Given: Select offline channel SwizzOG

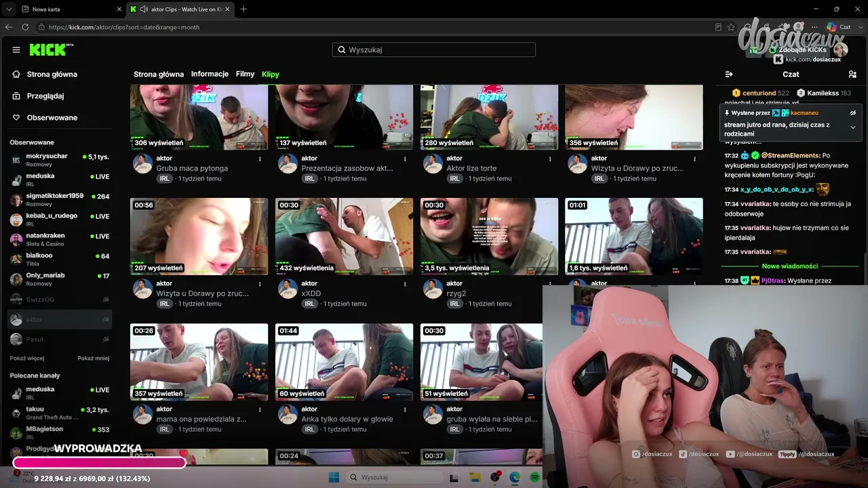Looking at the screenshot, I should [60, 299].
